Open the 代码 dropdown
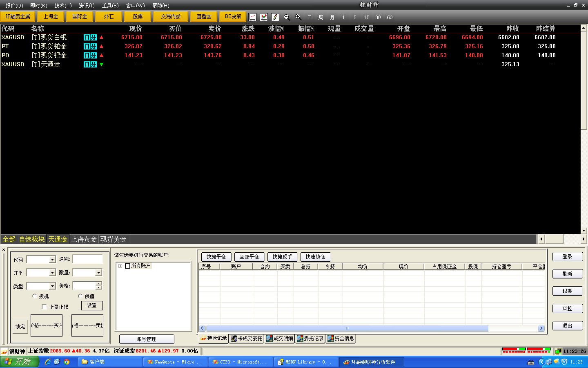This screenshot has width=588, height=368. 52,260
